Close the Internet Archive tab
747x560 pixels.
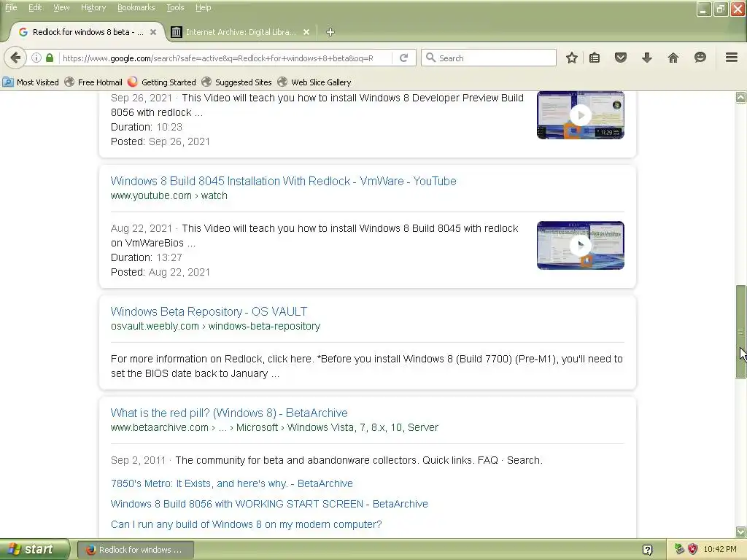pos(306,32)
